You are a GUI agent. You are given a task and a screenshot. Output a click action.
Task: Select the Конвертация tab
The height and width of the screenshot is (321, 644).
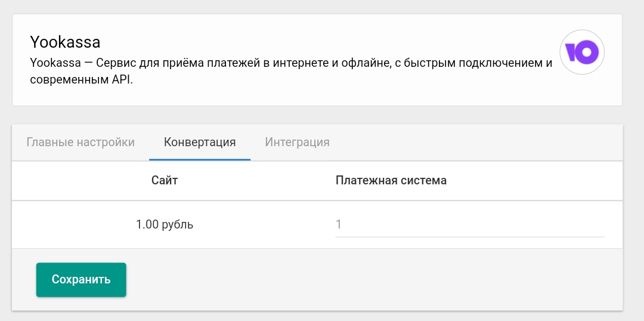pyautogui.click(x=200, y=142)
